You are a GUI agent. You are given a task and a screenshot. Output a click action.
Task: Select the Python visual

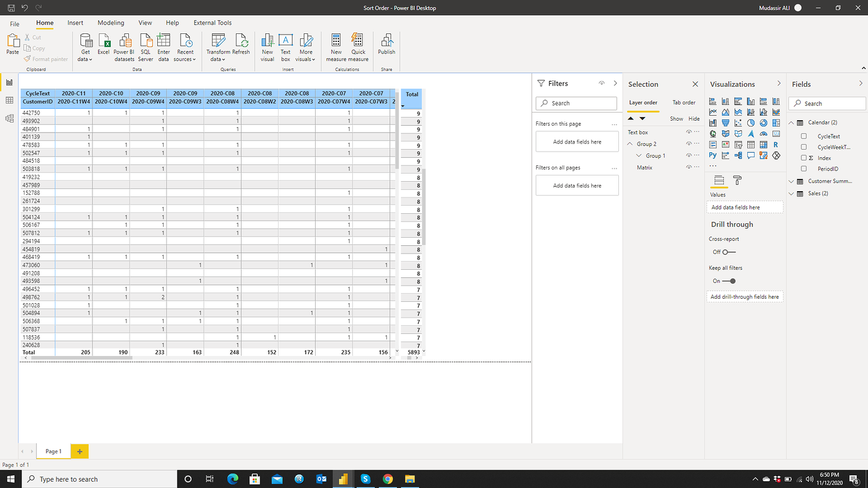coord(713,155)
